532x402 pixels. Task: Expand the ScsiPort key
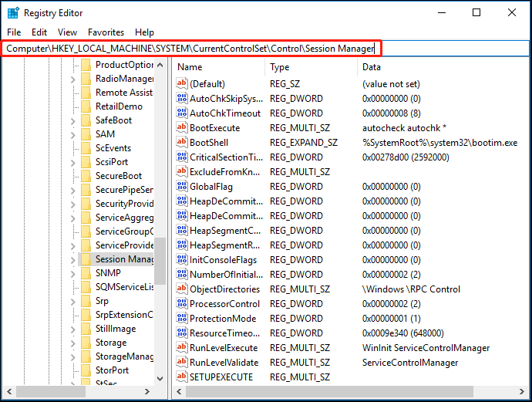tap(72, 163)
